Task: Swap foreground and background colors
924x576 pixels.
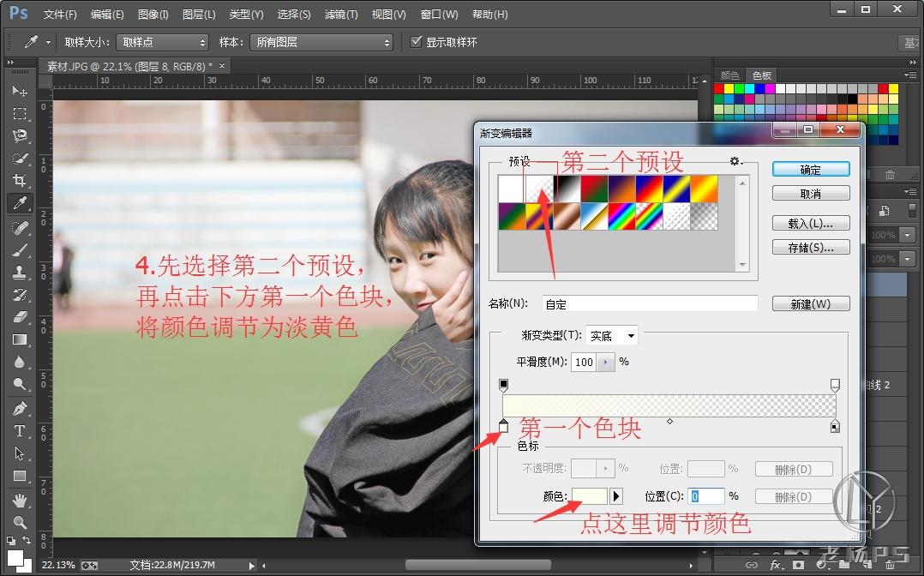Action: (x=27, y=540)
